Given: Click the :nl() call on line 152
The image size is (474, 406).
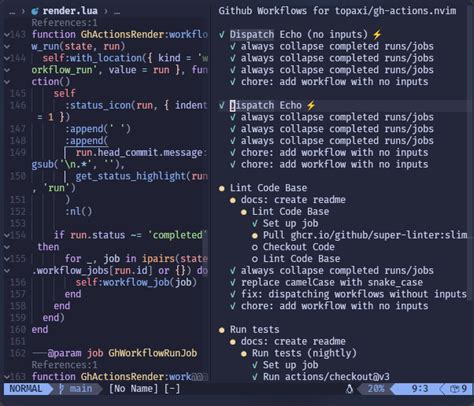Looking at the screenshot, I should 78,212.
